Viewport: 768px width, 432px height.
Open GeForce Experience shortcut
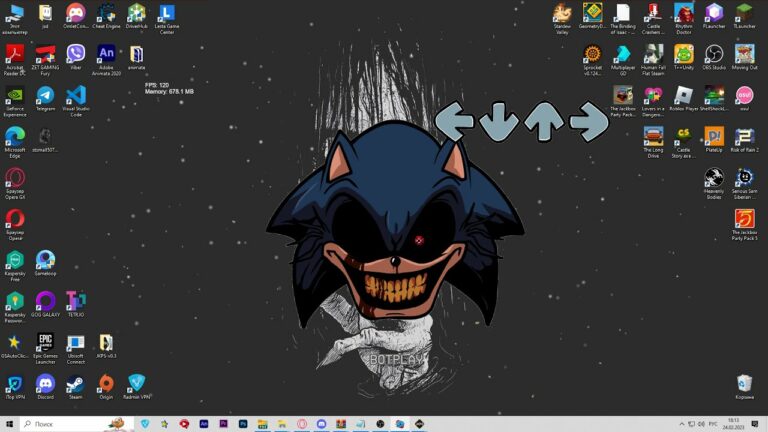pyautogui.click(x=15, y=101)
